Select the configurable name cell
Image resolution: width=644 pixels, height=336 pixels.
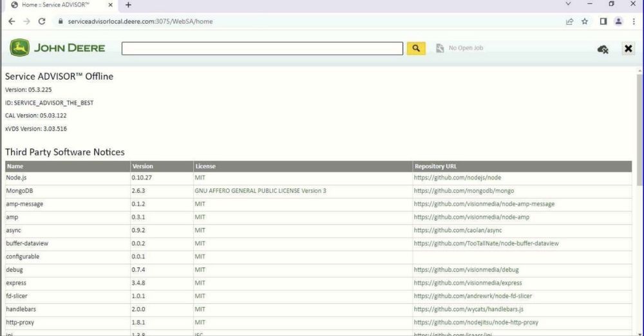point(68,257)
